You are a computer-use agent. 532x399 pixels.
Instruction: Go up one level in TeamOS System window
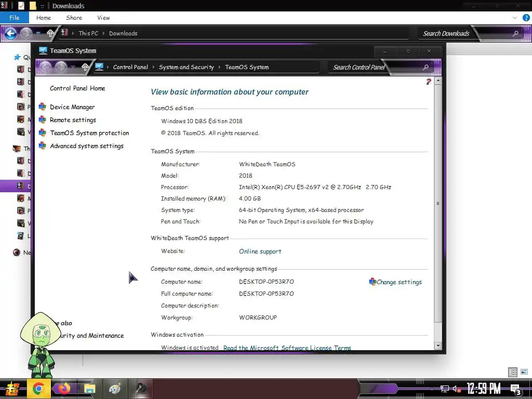[x=85, y=67]
